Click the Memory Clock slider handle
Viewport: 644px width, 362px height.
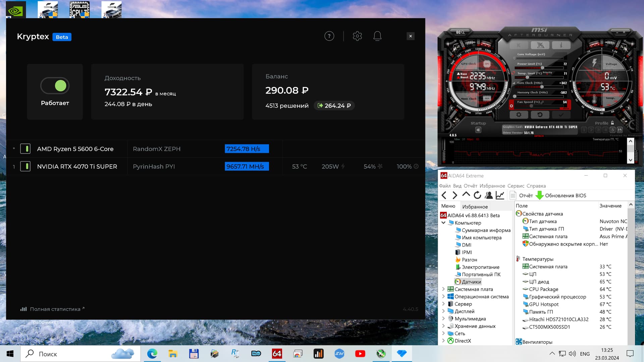tap(515, 97)
